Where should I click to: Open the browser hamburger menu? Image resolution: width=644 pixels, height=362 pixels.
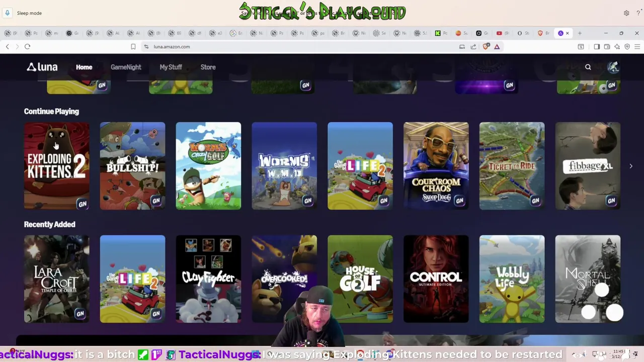click(637, 47)
